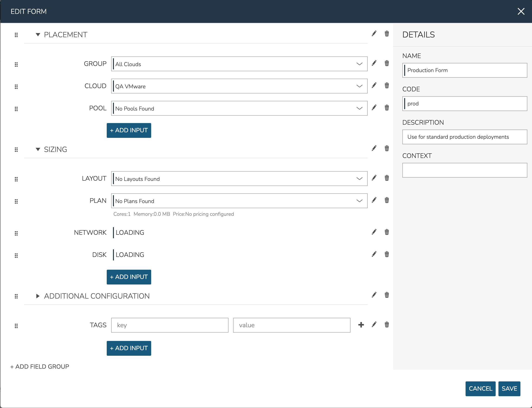Click the pencil icon for the PLAN input
The height and width of the screenshot is (408, 532).
pos(374,200)
